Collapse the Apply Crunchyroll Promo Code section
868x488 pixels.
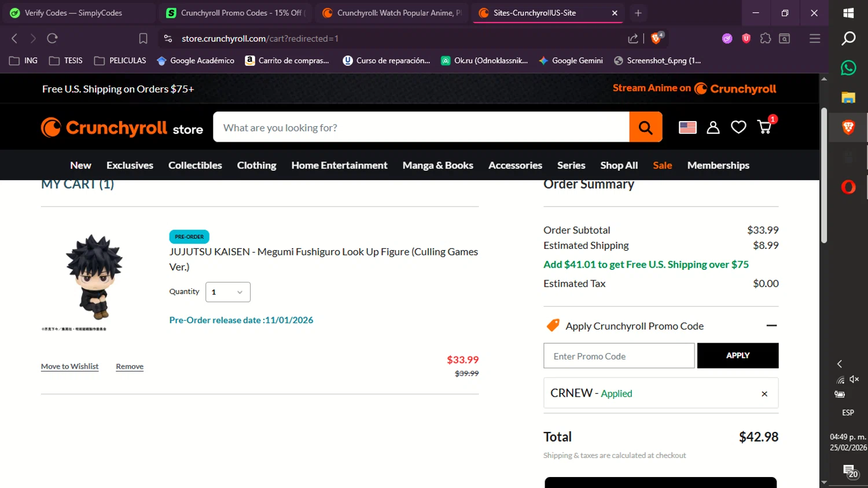coord(771,325)
